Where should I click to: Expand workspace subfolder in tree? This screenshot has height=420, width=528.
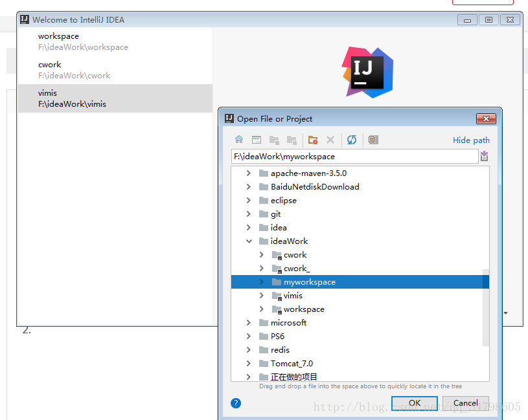(x=262, y=309)
